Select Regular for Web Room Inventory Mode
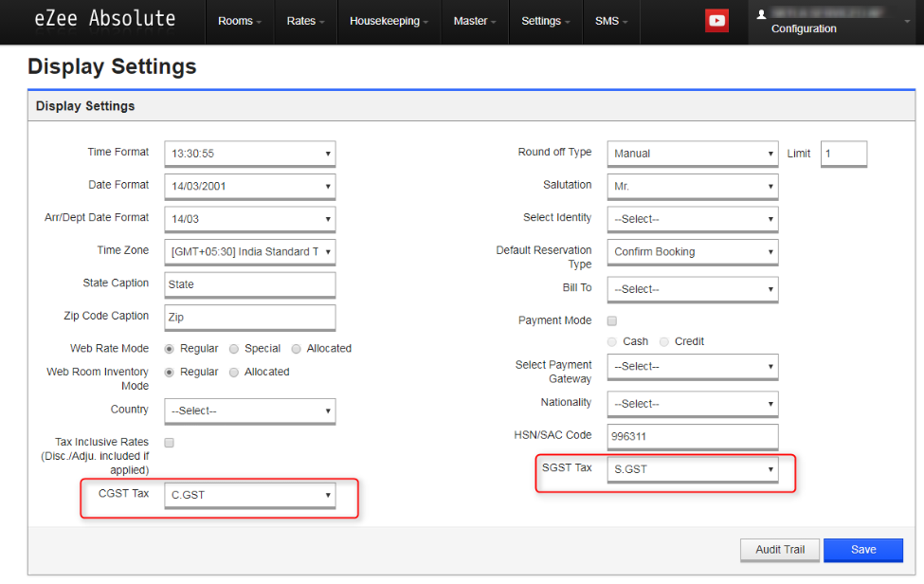The width and height of the screenshot is (924, 584). [169, 373]
